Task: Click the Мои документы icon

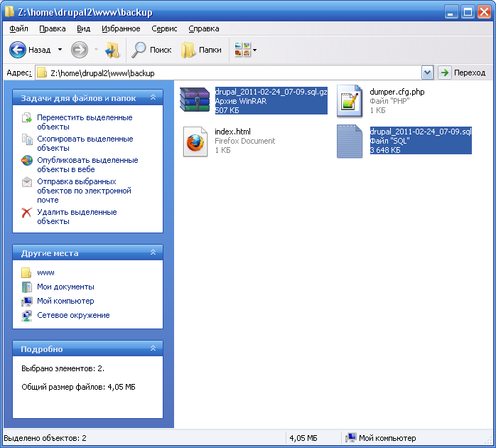Action: coord(27,287)
